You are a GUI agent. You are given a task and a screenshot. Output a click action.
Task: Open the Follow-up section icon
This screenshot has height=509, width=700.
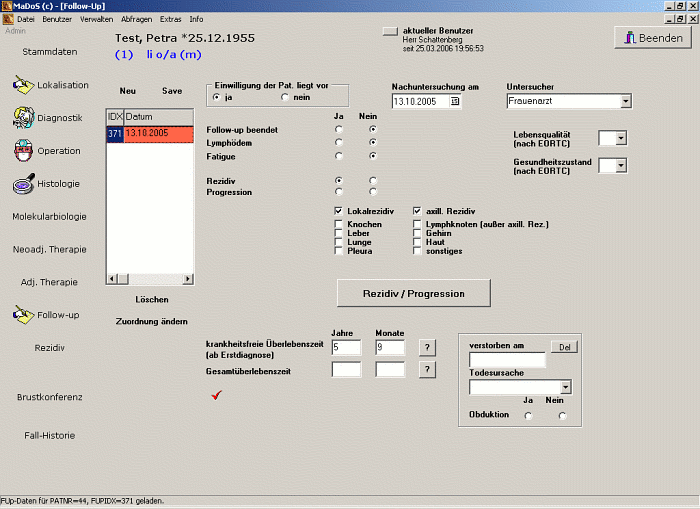click(x=24, y=315)
